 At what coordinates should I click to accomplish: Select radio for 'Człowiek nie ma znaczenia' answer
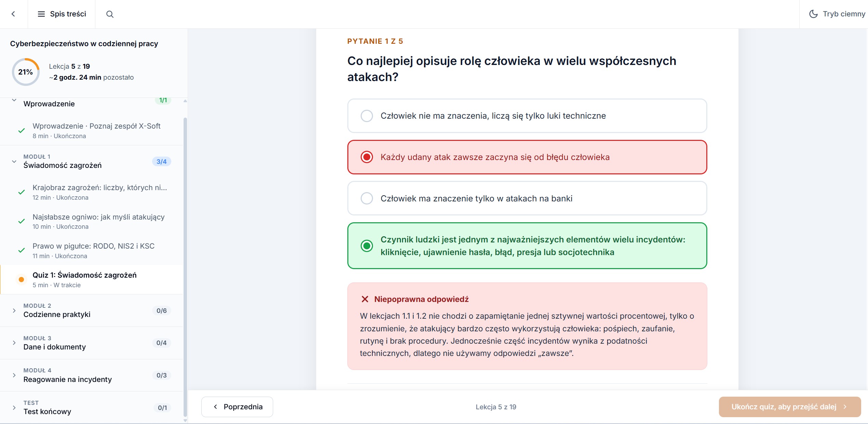367,116
